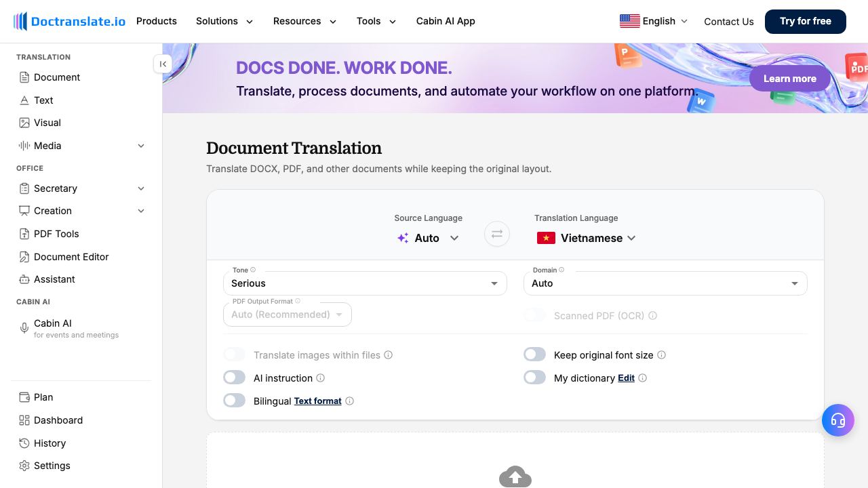868x488 pixels.
Task: Open Contact Us in the header
Action: (729, 22)
